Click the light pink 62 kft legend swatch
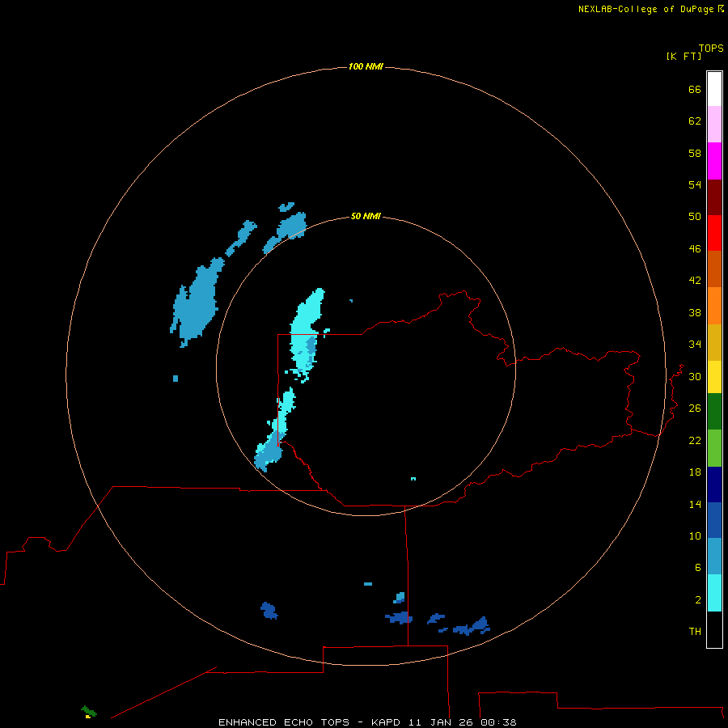 point(714,125)
